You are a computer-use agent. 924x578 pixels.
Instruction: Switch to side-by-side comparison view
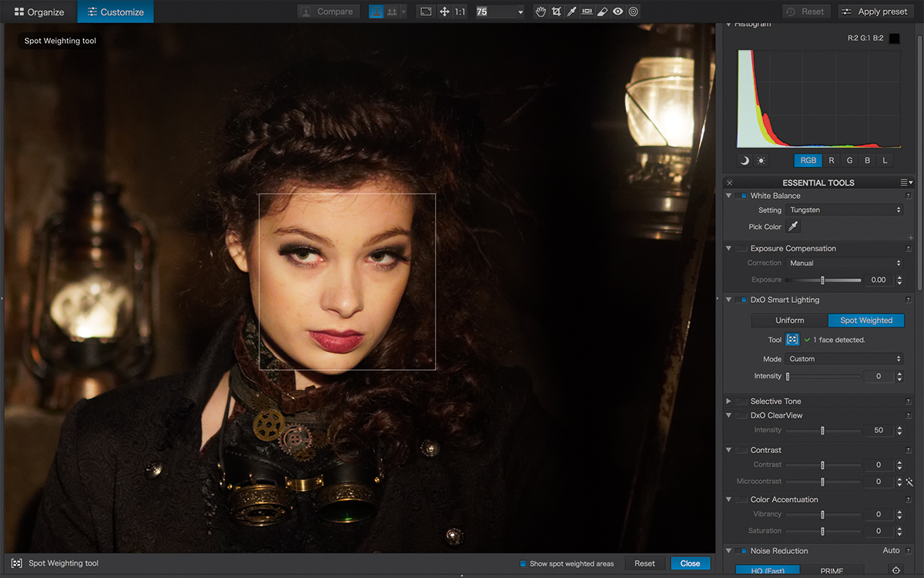(x=392, y=12)
